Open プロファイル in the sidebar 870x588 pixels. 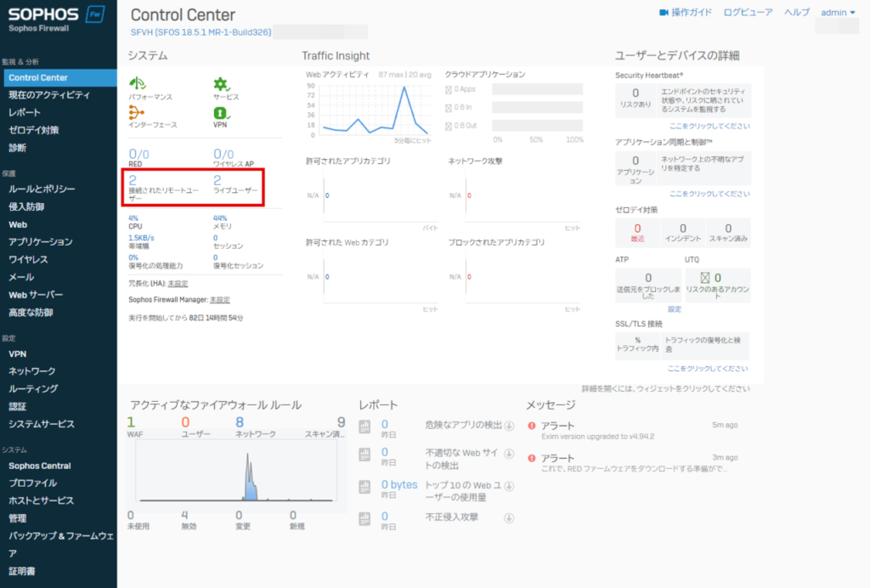pos(33,483)
